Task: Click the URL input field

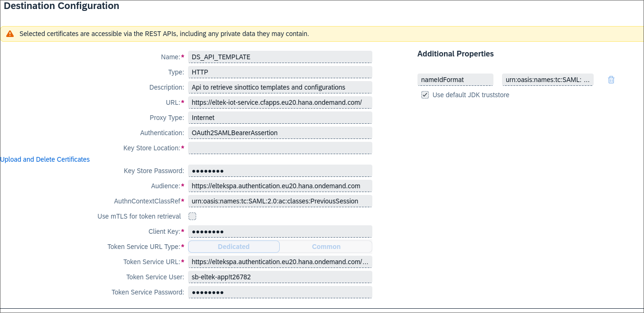Action: tap(280, 102)
